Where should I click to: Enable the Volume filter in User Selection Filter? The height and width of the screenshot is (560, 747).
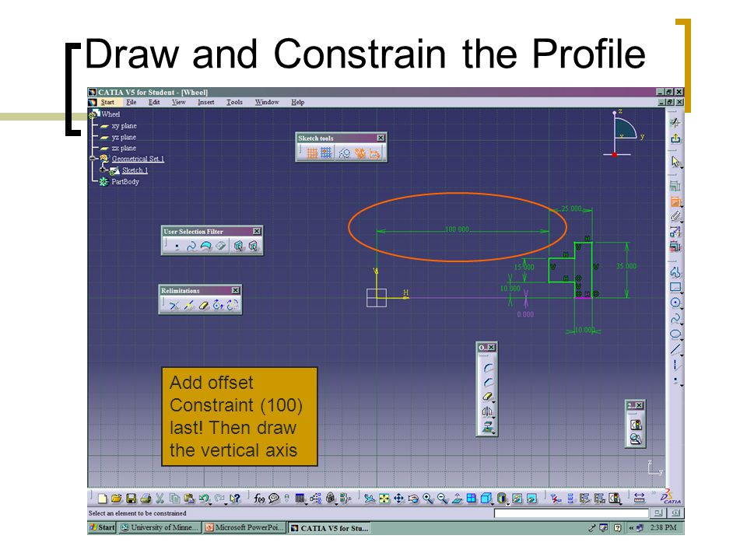pos(220,247)
